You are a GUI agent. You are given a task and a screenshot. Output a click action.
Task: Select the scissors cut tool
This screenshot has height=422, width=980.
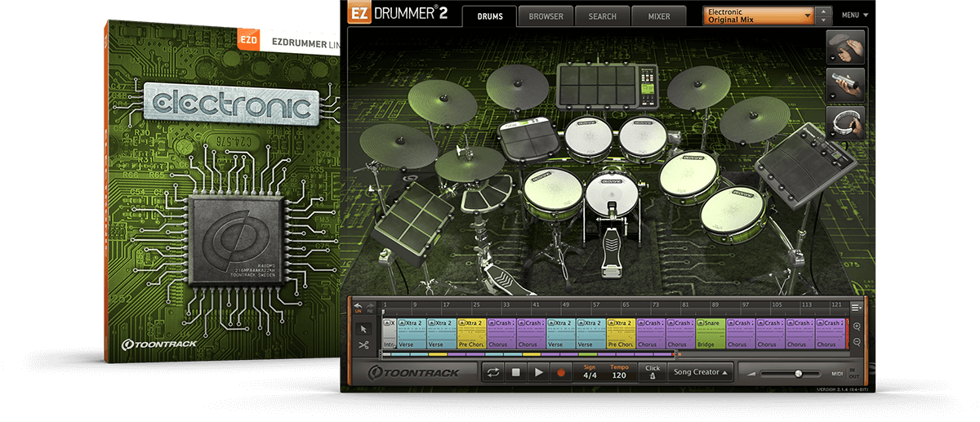[363, 344]
